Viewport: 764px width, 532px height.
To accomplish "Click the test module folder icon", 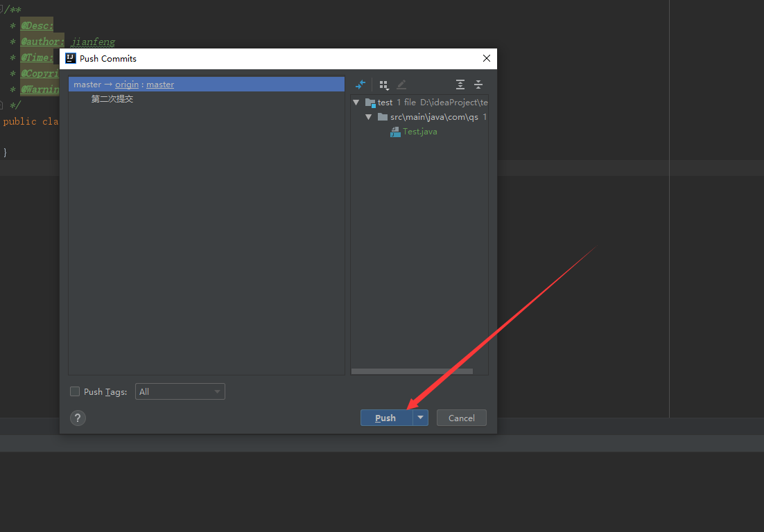I will point(370,103).
